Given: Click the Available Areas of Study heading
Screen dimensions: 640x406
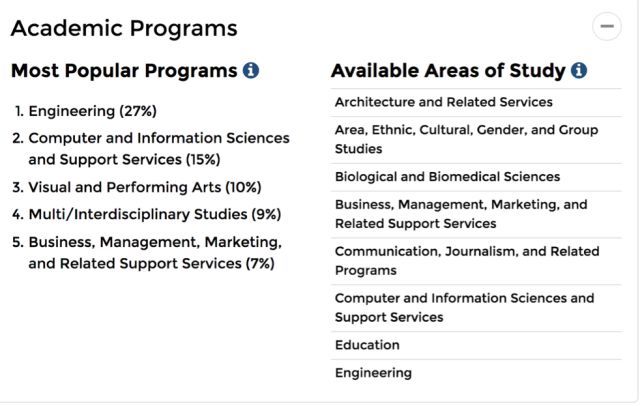Looking at the screenshot, I should (448, 71).
